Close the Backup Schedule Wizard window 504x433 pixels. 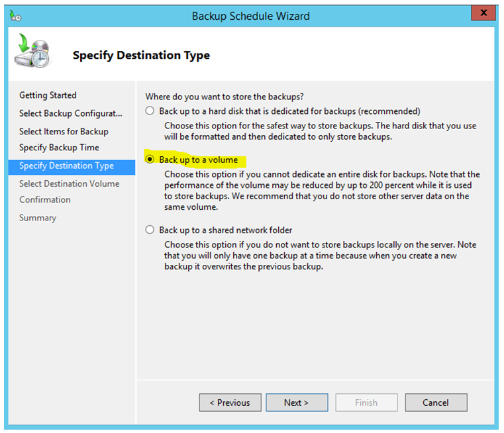[x=483, y=13]
